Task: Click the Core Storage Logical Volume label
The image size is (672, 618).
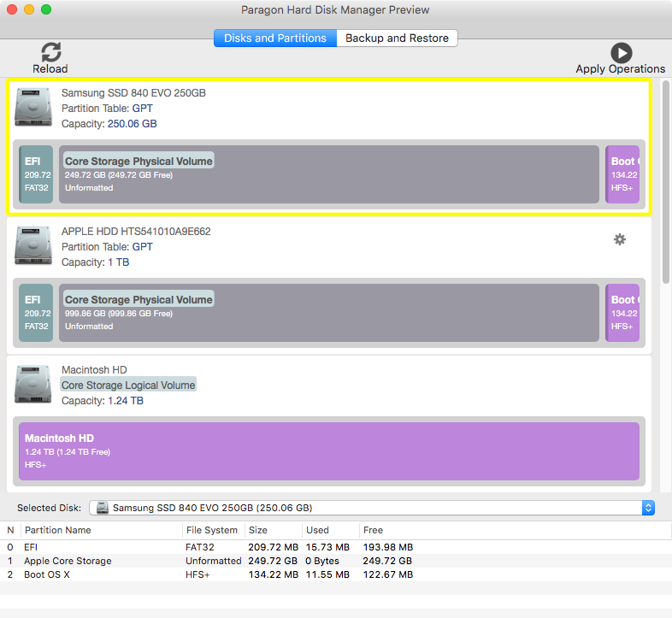Action: coord(128,386)
